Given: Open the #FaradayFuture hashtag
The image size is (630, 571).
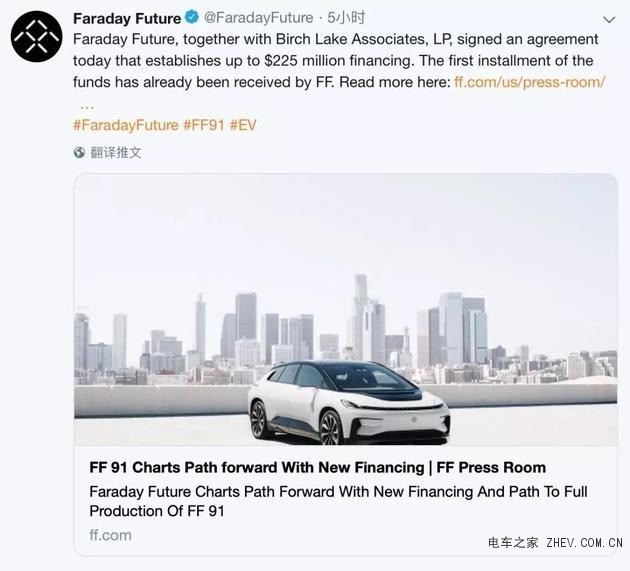Looking at the screenshot, I should pyautogui.click(x=126, y=125).
